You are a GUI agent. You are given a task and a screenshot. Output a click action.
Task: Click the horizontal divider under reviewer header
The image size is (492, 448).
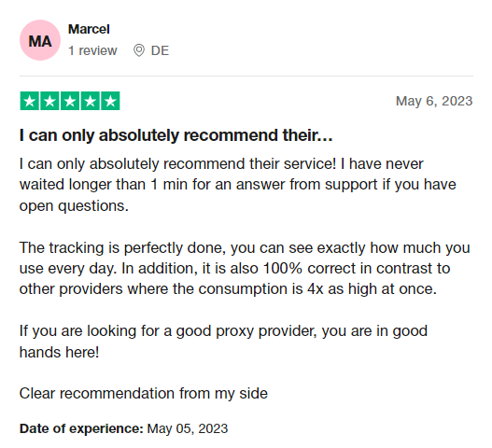tap(246, 76)
